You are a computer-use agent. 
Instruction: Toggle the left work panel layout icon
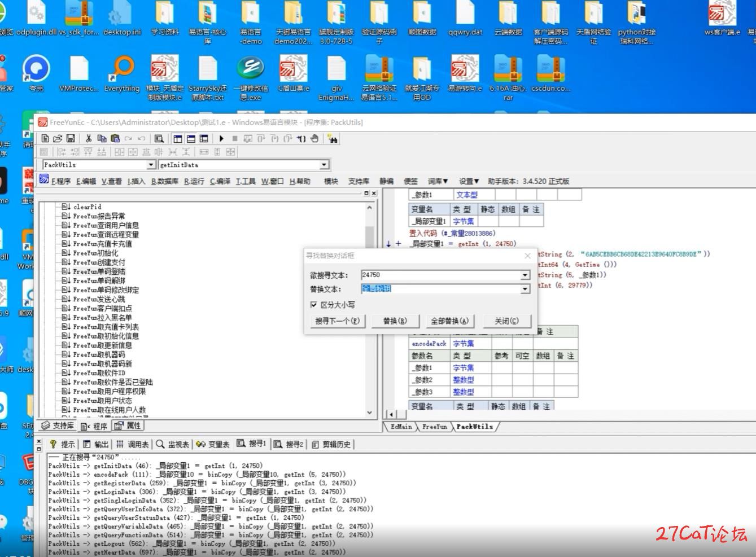point(178,138)
